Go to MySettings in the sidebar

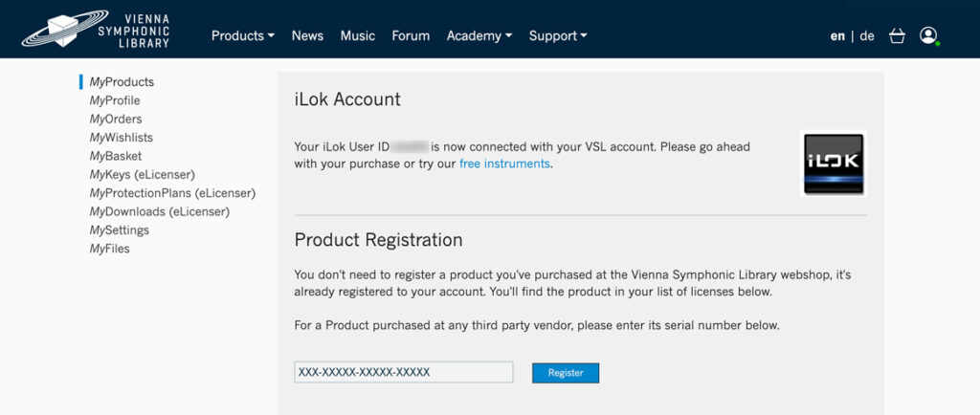(119, 230)
